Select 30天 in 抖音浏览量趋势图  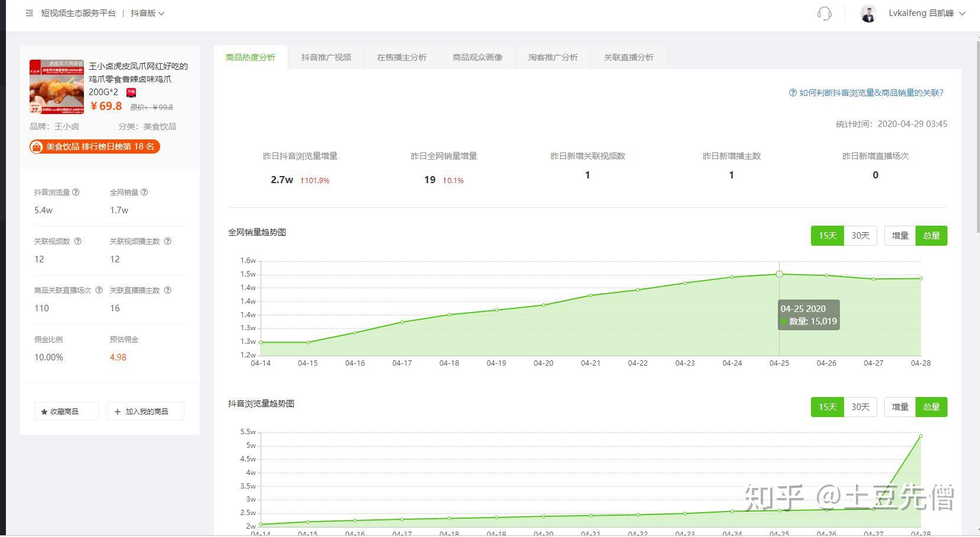861,407
